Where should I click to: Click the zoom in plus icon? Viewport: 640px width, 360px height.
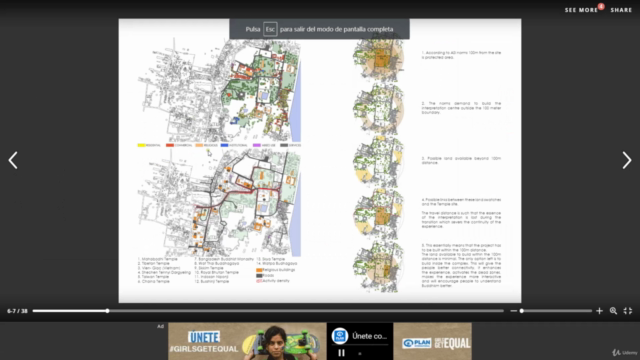coord(599,311)
